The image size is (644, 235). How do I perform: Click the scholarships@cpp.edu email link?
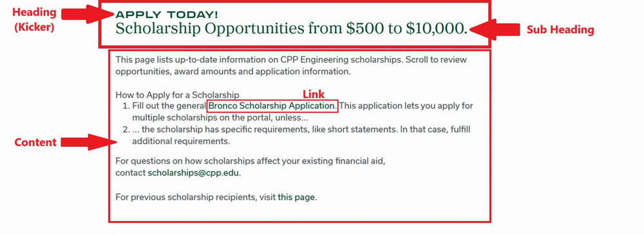point(193,173)
